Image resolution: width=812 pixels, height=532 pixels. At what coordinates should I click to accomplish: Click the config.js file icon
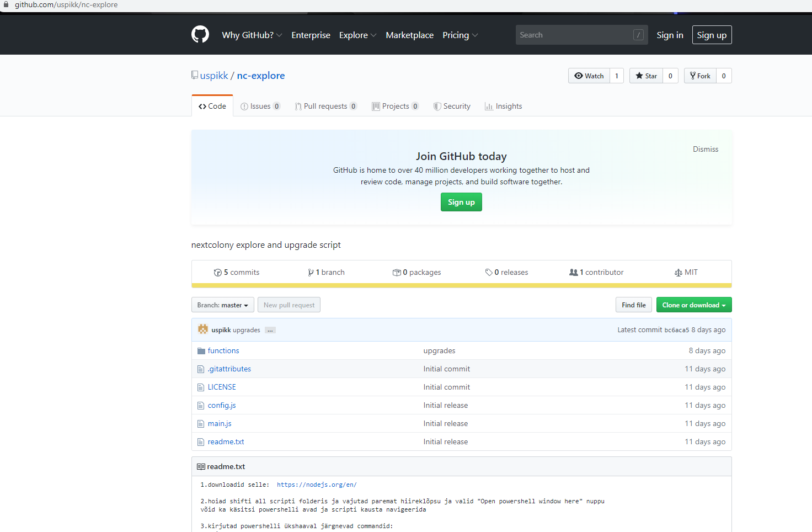point(201,406)
